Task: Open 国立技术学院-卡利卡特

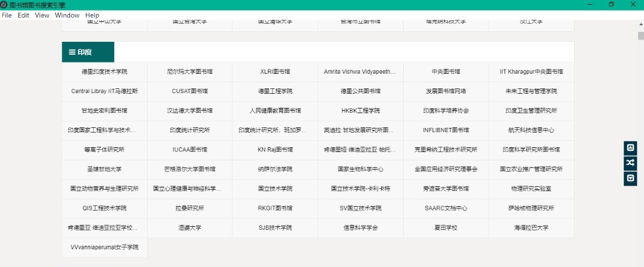Action: tap(361, 189)
